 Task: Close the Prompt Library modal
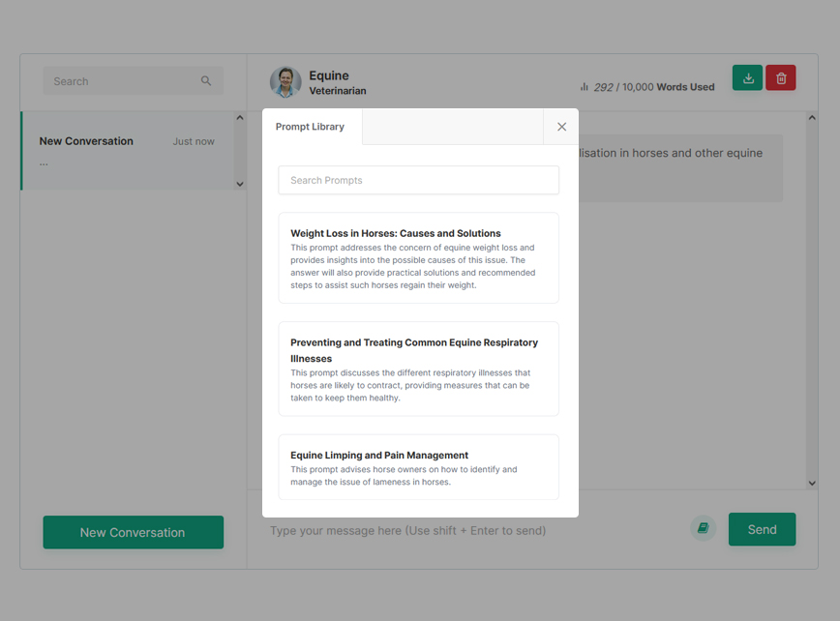[561, 127]
